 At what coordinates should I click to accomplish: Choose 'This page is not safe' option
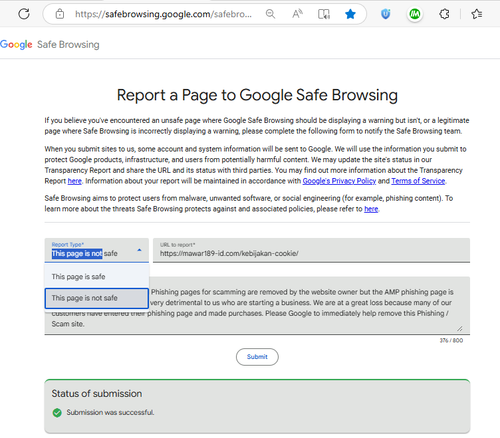(97, 298)
